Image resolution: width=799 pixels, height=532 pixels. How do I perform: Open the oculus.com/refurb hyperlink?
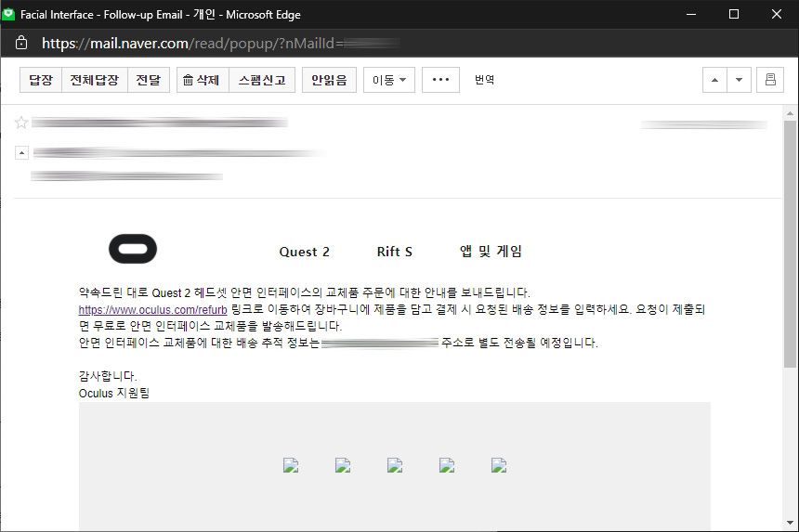point(153,309)
